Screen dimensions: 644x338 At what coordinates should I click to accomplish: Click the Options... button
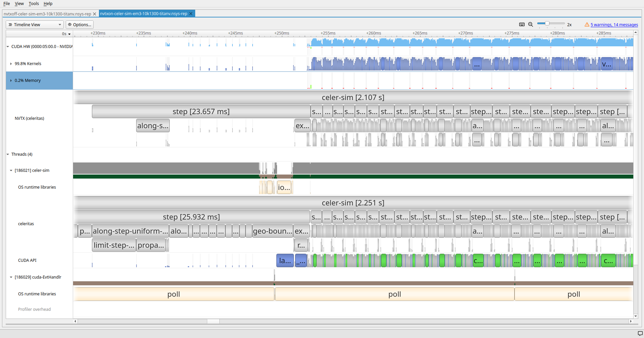click(x=79, y=25)
